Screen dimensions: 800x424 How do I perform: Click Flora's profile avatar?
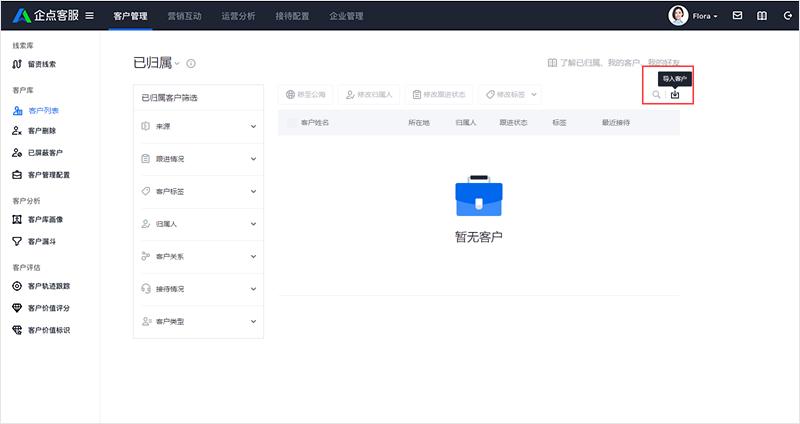click(x=678, y=16)
